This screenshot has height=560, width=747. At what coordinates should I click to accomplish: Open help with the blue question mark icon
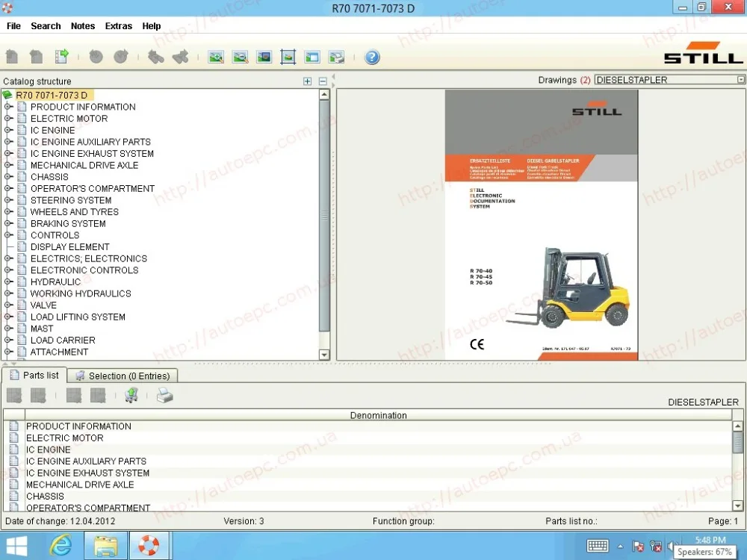click(x=372, y=57)
